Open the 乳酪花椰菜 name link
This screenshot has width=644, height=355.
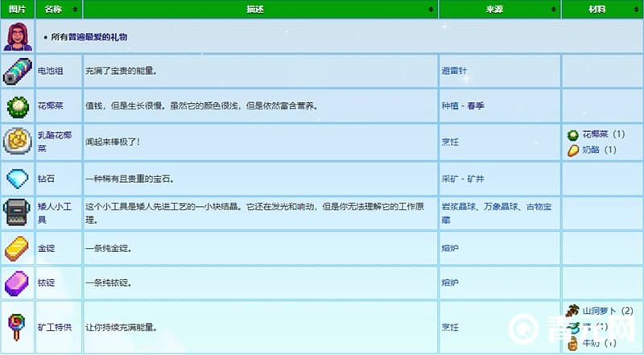point(55,142)
